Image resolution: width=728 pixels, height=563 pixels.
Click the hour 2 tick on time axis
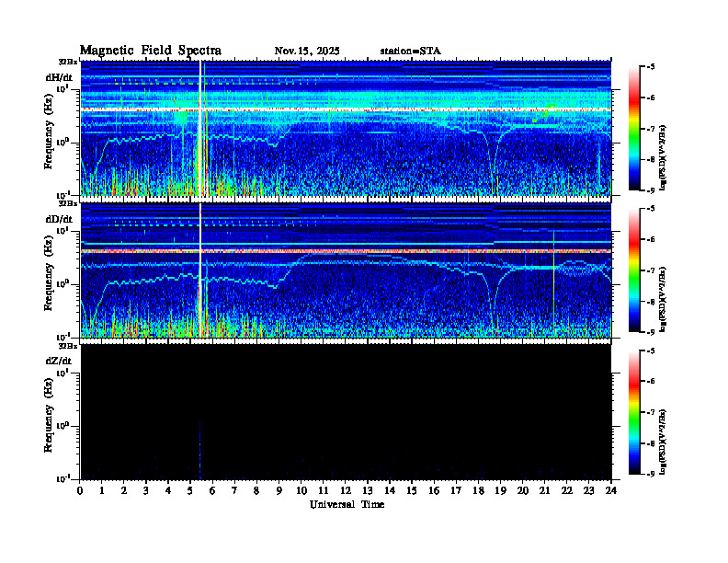[x=124, y=491]
